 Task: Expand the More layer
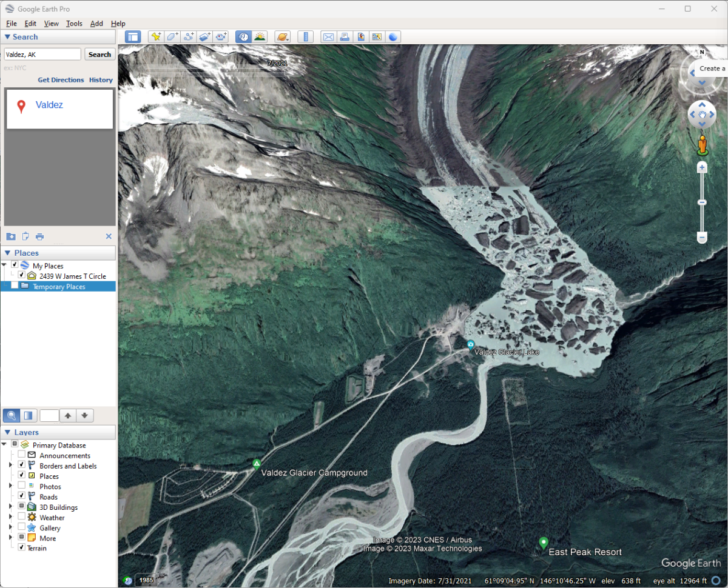click(10, 538)
